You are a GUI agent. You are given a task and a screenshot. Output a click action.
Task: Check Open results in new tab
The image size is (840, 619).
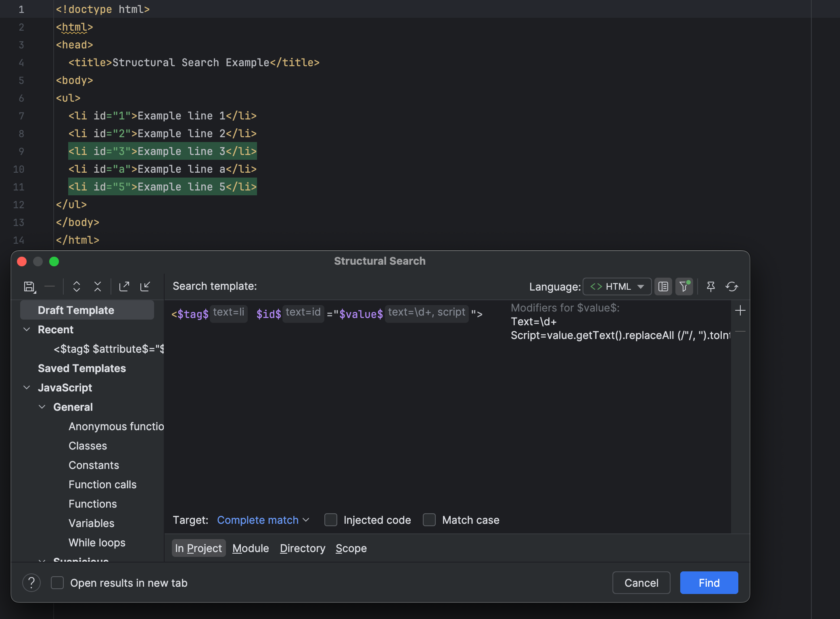point(57,582)
